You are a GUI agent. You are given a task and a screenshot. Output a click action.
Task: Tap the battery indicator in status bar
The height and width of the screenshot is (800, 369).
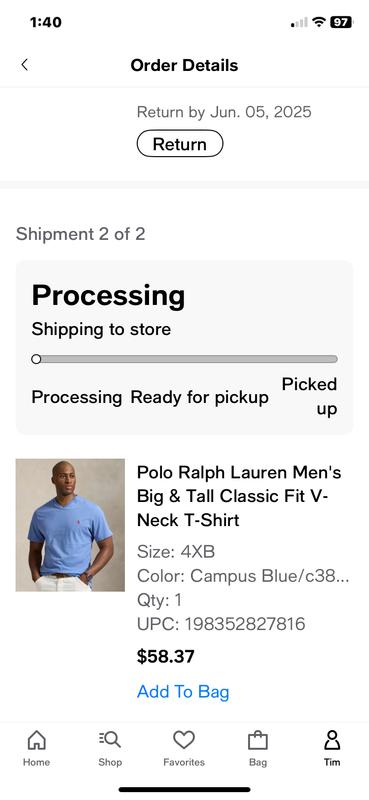341,22
